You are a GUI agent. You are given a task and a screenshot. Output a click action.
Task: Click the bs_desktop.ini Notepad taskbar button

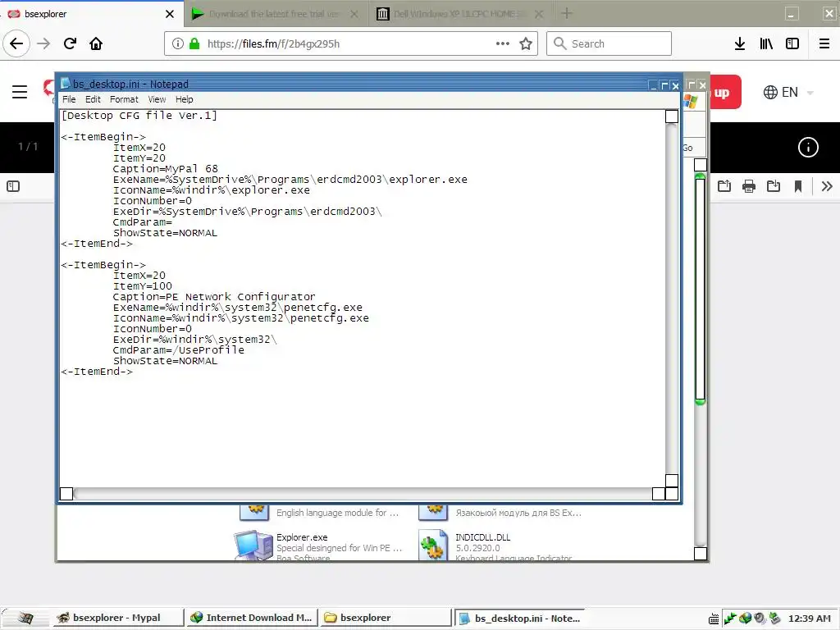pyautogui.click(x=520, y=619)
